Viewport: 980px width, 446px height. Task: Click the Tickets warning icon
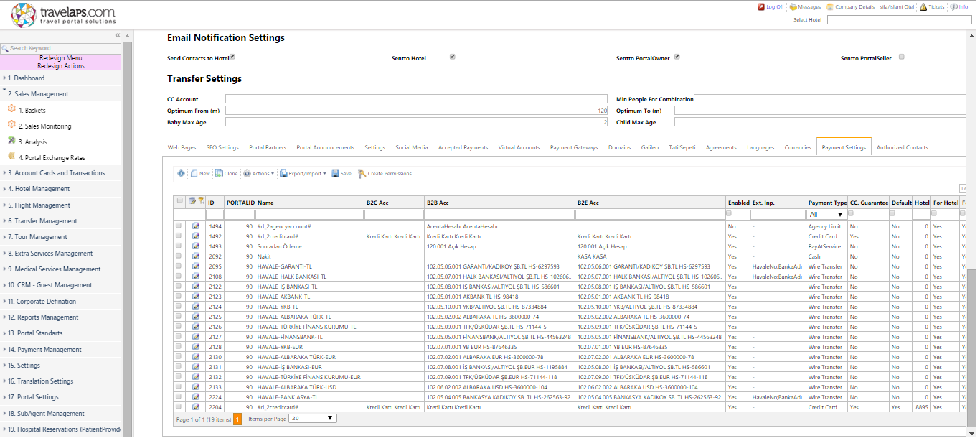pyautogui.click(x=923, y=6)
